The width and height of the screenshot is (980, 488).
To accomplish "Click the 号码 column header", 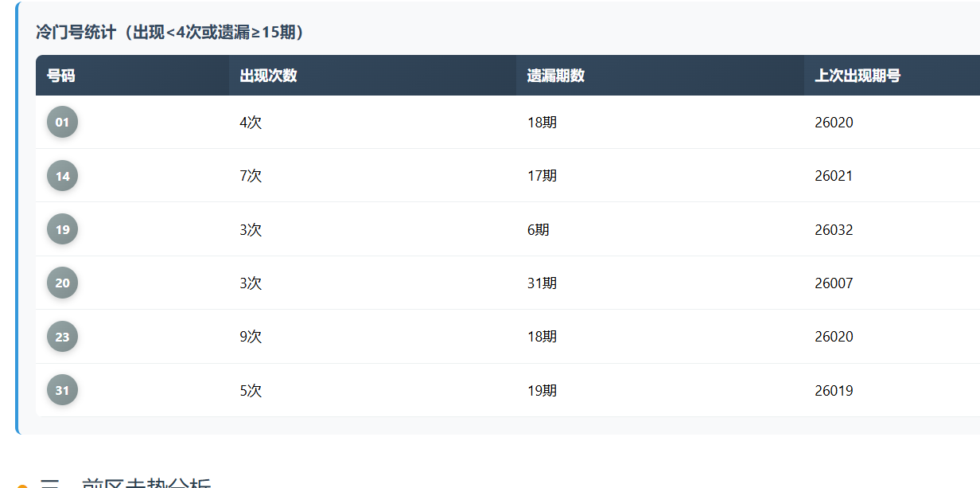I will point(132,76).
